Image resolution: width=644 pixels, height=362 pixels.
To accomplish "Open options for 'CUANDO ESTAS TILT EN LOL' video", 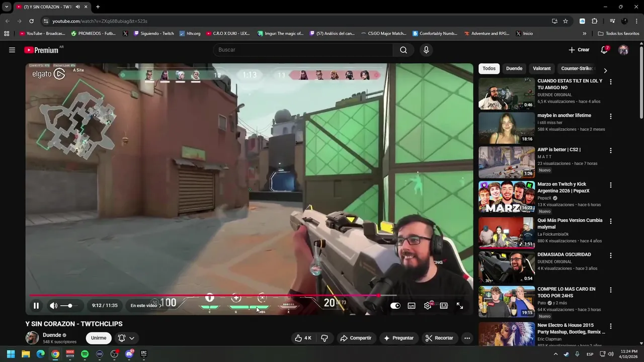I will tap(611, 81).
